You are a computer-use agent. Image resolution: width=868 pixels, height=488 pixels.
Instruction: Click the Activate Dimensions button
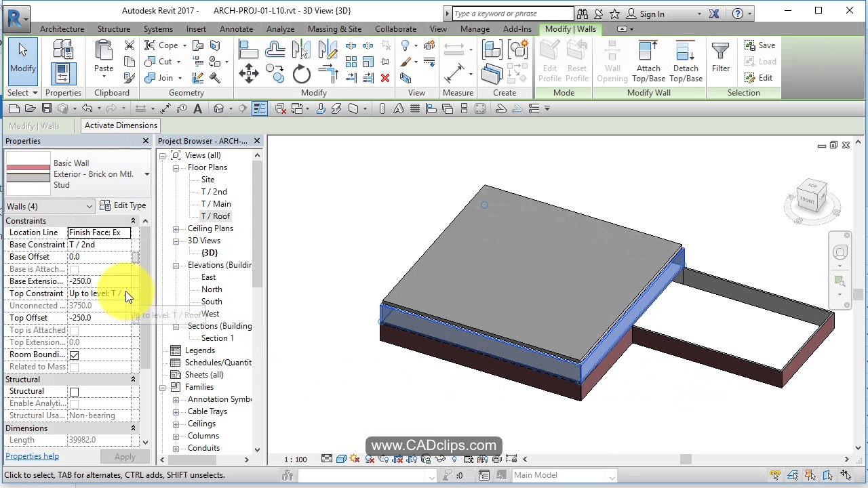pyautogui.click(x=120, y=125)
